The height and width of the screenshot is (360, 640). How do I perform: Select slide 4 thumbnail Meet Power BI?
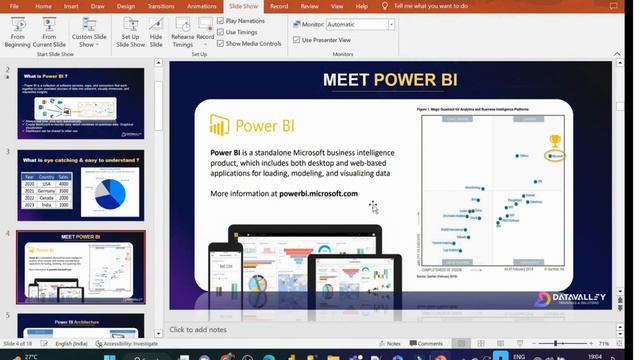[81, 267]
